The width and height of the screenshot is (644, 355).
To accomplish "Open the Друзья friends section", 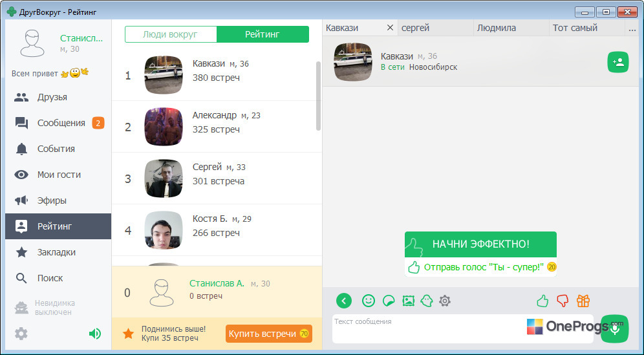I will pos(58,98).
